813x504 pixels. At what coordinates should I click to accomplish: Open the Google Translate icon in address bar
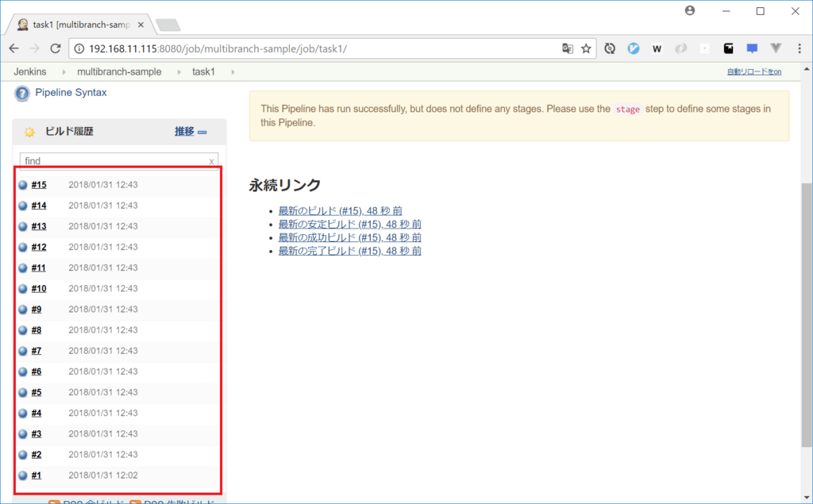567,48
